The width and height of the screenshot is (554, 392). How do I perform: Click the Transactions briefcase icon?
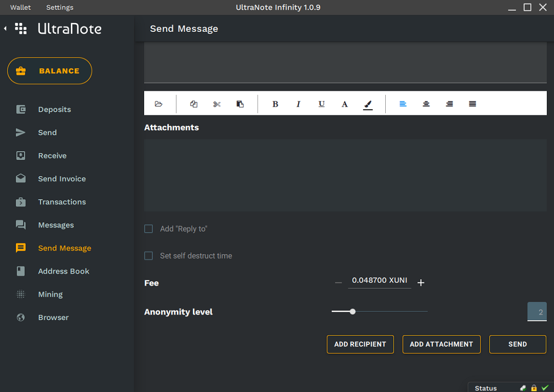[x=21, y=202]
